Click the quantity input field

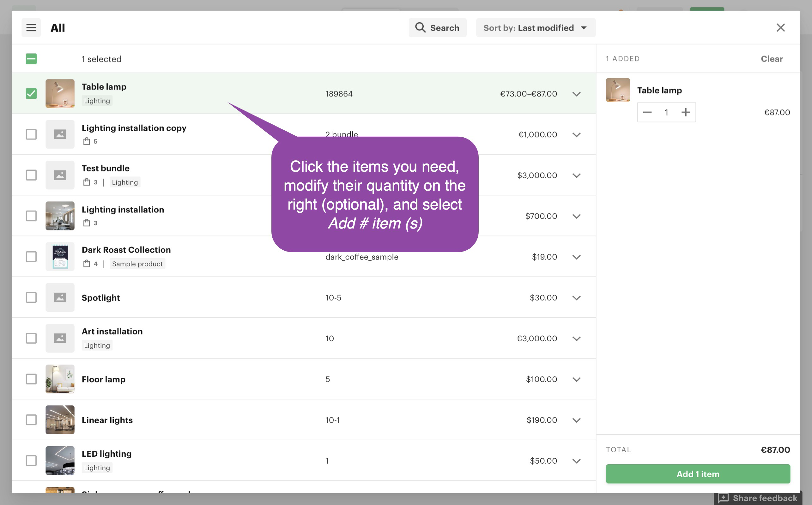666,112
